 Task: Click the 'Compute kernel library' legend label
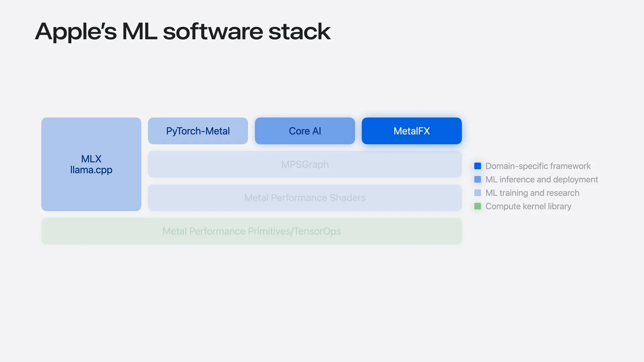click(x=528, y=206)
